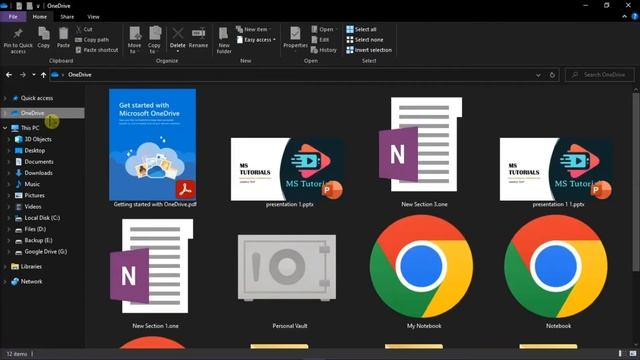The width and height of the screenshot is (640, 360).
Task: Go back with the back arrow
Action: coord(9,75)
